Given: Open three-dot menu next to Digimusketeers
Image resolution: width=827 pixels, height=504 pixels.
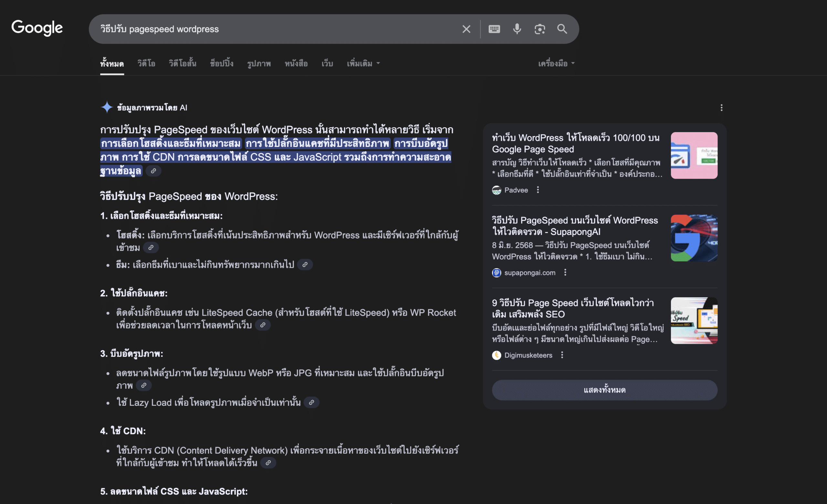Looking at the screenshot, I should coord(562,355).
